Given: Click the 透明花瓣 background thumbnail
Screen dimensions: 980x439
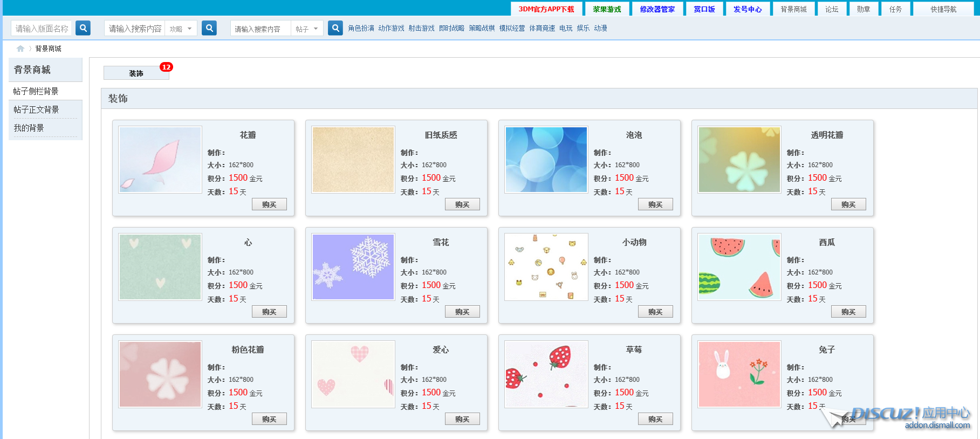Looking at the screenshot, I should tap(739, 160).
